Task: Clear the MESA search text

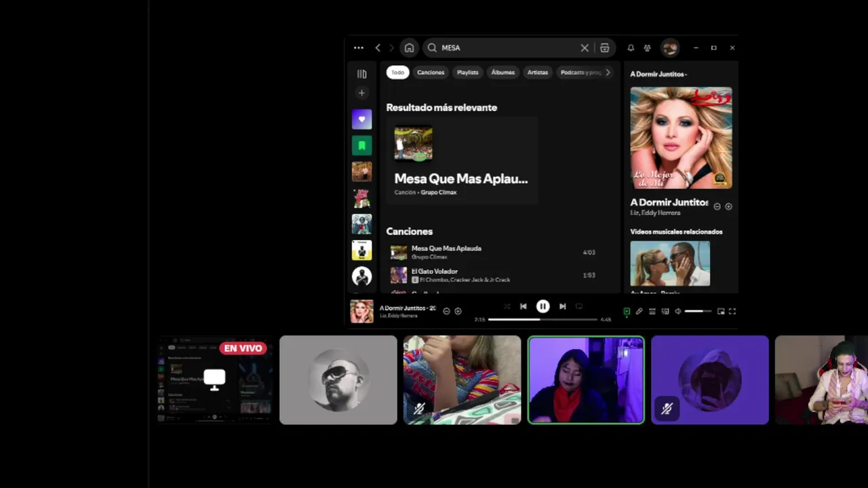Action: coord(585,48)
